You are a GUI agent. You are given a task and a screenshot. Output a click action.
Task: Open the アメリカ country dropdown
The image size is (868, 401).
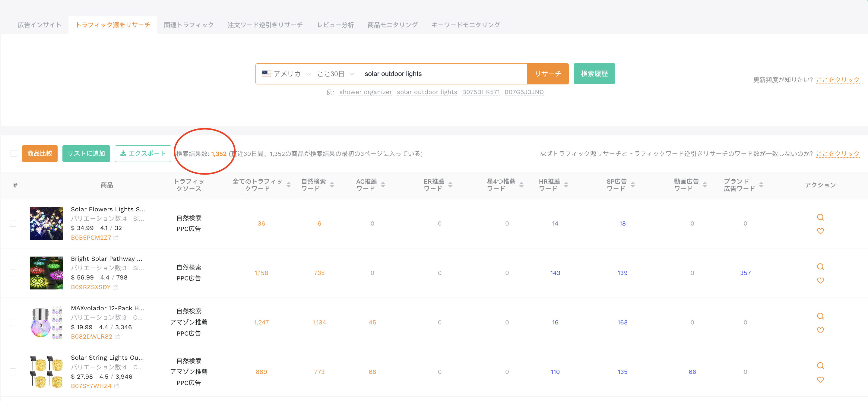pos(287,74)
